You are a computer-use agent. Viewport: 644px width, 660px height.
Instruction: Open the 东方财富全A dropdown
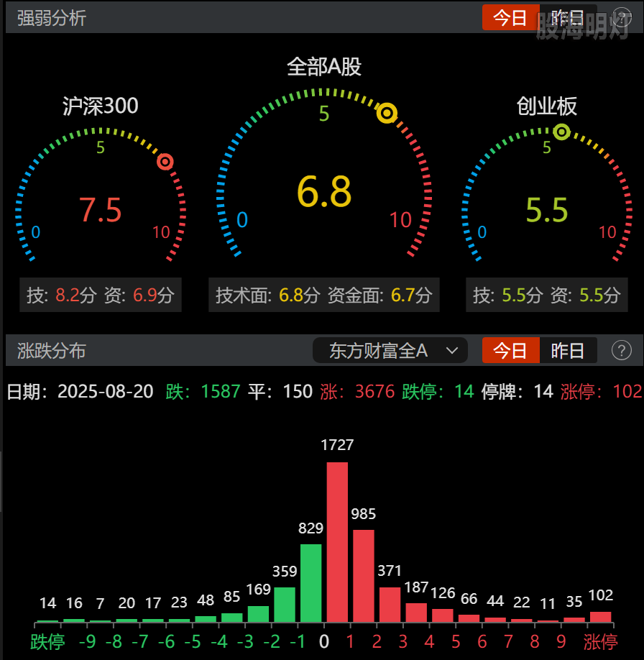tap(390, 350)
